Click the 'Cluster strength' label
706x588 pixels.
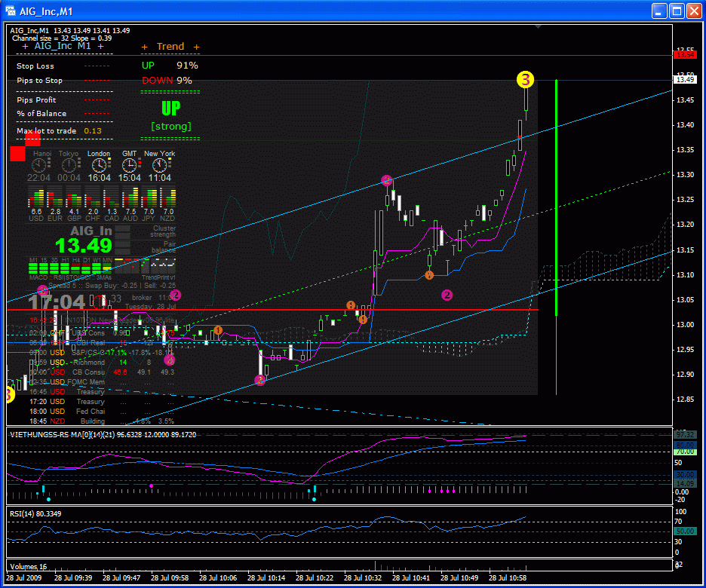[x=164, y=231]
